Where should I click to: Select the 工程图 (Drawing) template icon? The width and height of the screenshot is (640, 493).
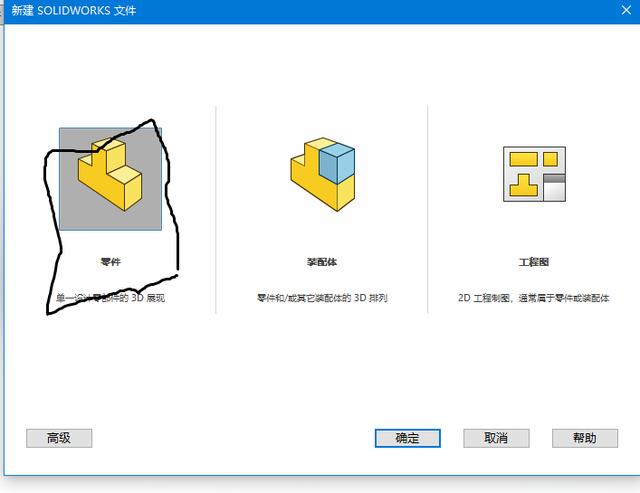pyautogui.click(x=534, y=174)
